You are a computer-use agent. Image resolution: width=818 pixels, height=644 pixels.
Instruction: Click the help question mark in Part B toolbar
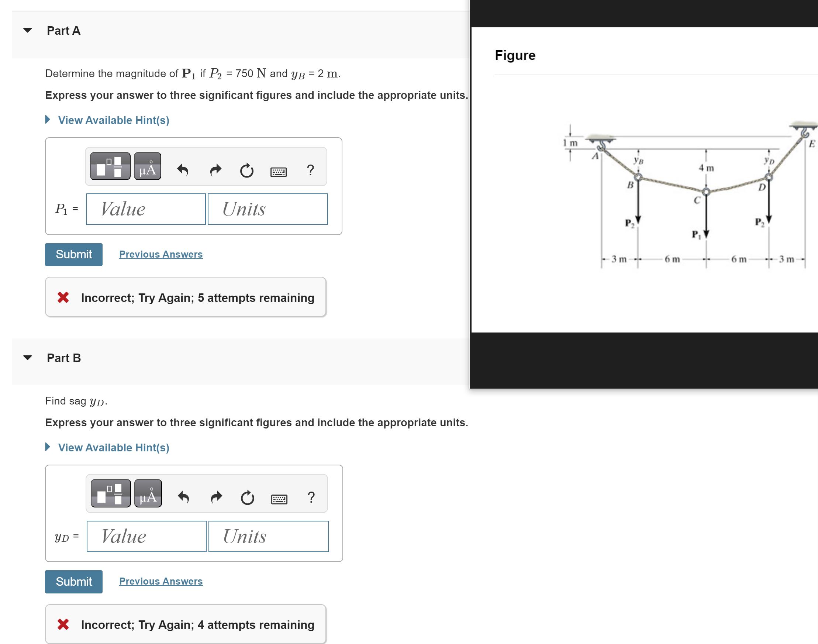[311, 498]
